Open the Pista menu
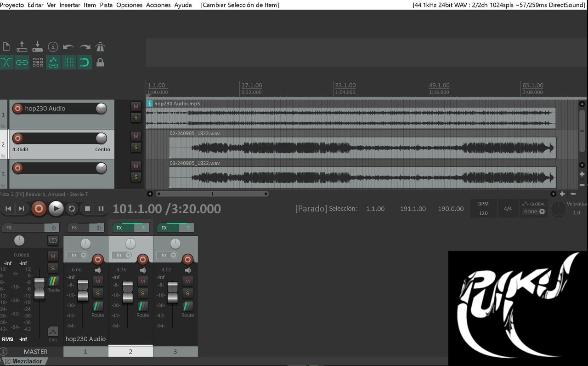588x366 pixels. 106,5
